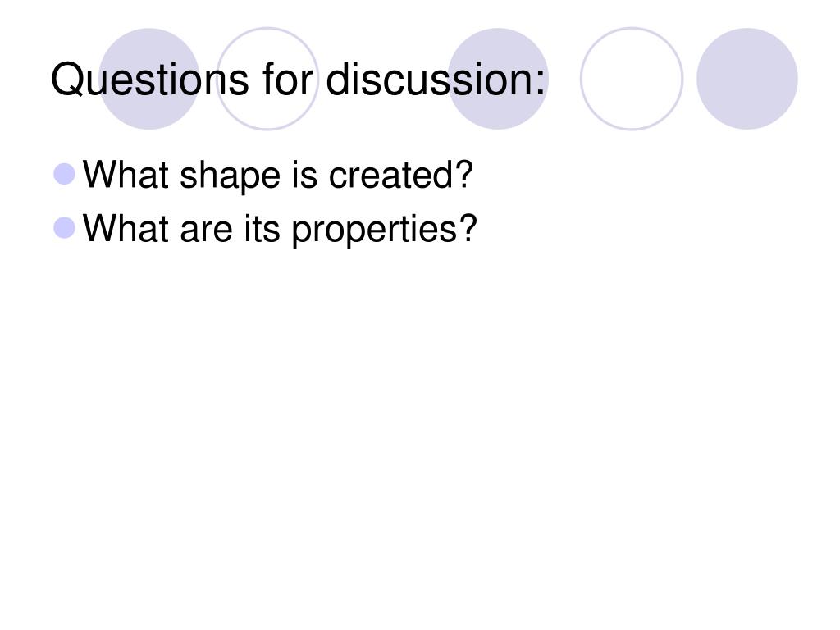Select the empty outlined circle right of title
The width and height of the screenshot is (840, 630).
tap(632, 79)
